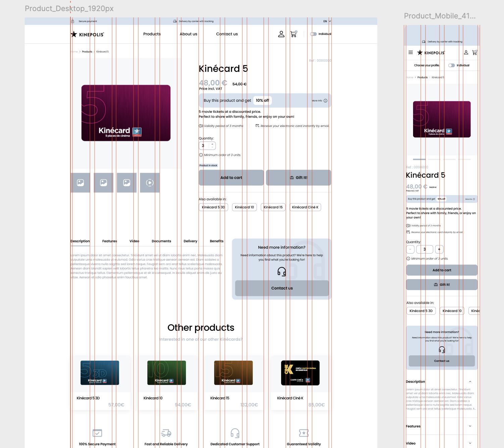Switch to the Benefits tab
504x448 pixels.
point(217,241)
